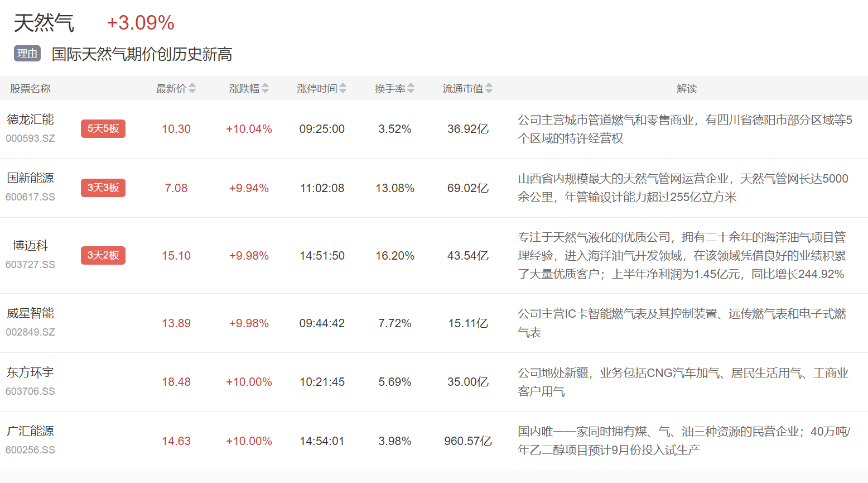
Task: Click turnover rate 7.72%
Action: (x=395, y=323)
